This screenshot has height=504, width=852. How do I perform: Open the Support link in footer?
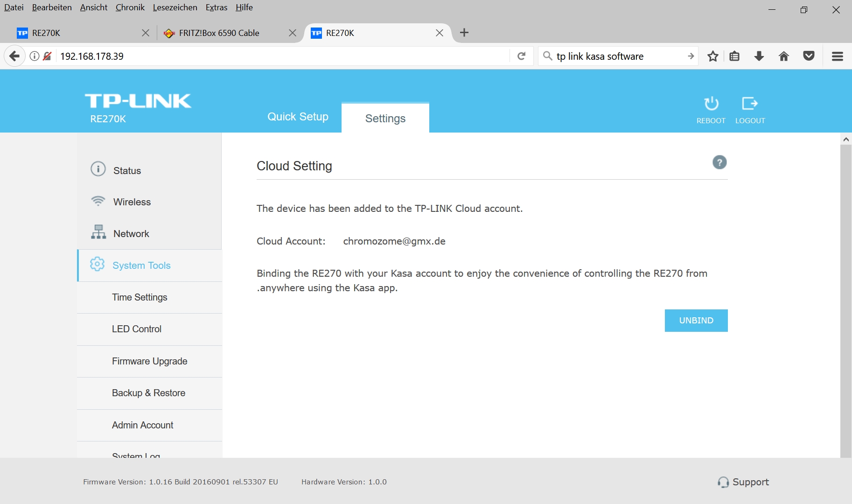click(743, 482)
